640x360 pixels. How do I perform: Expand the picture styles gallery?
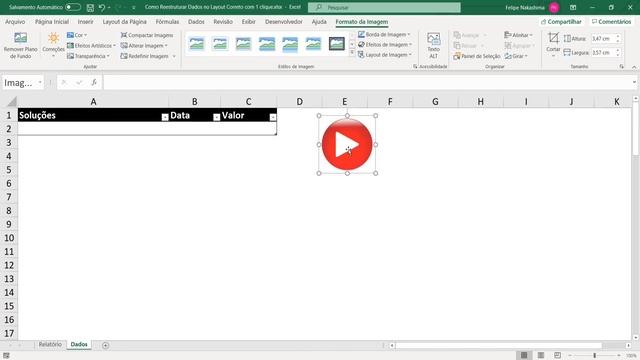coord(352,53)
